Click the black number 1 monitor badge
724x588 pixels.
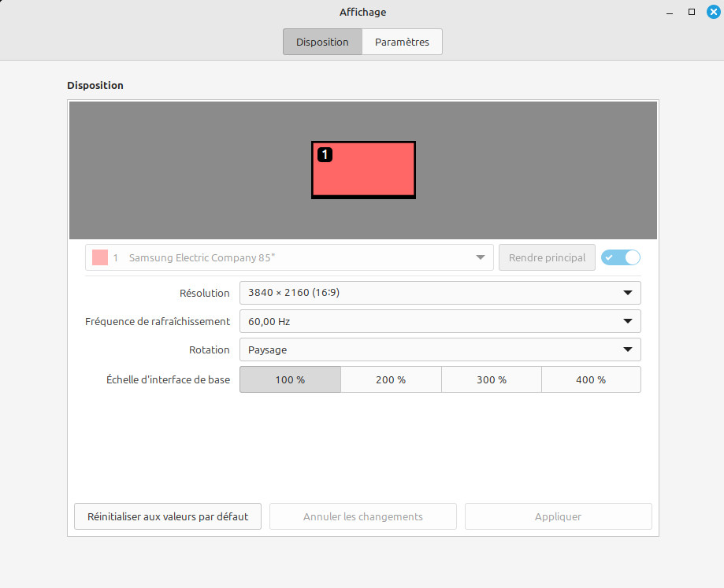point(325,154)
